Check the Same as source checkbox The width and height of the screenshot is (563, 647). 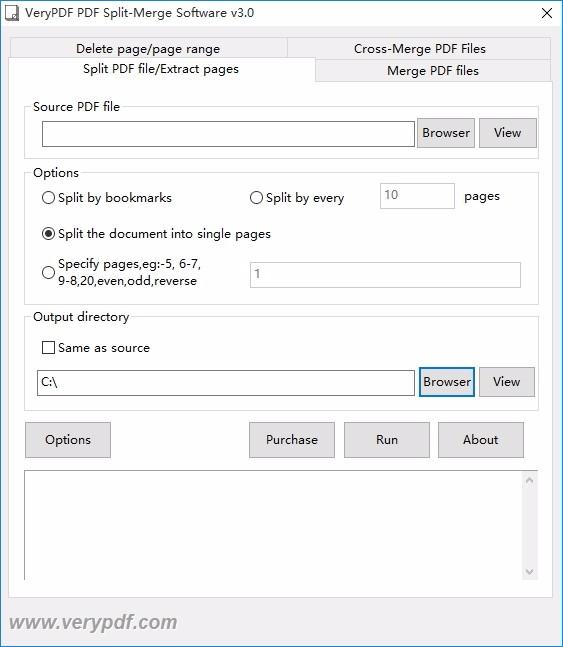(x=96, y=348)
